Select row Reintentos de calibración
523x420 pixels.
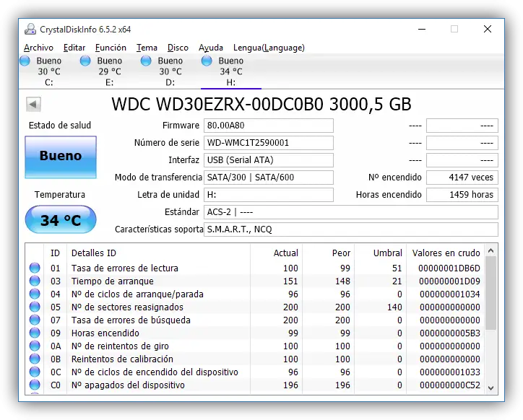coord(255,359)
